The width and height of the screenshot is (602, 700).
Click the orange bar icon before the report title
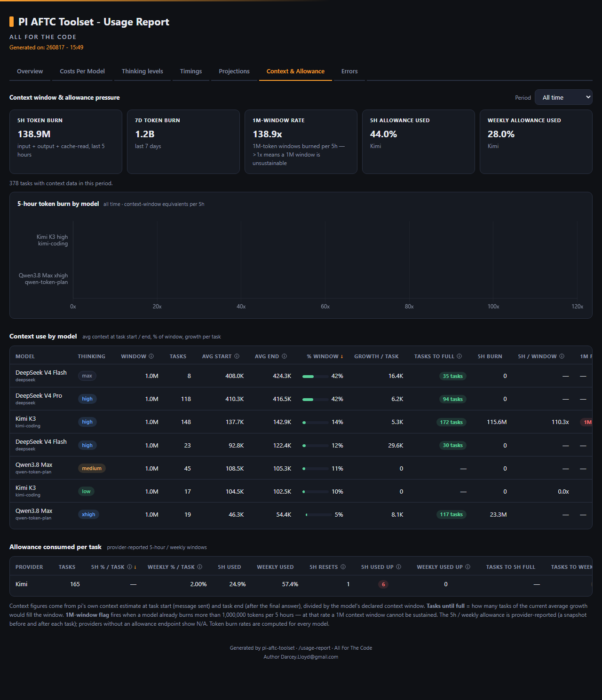(11, 22)
